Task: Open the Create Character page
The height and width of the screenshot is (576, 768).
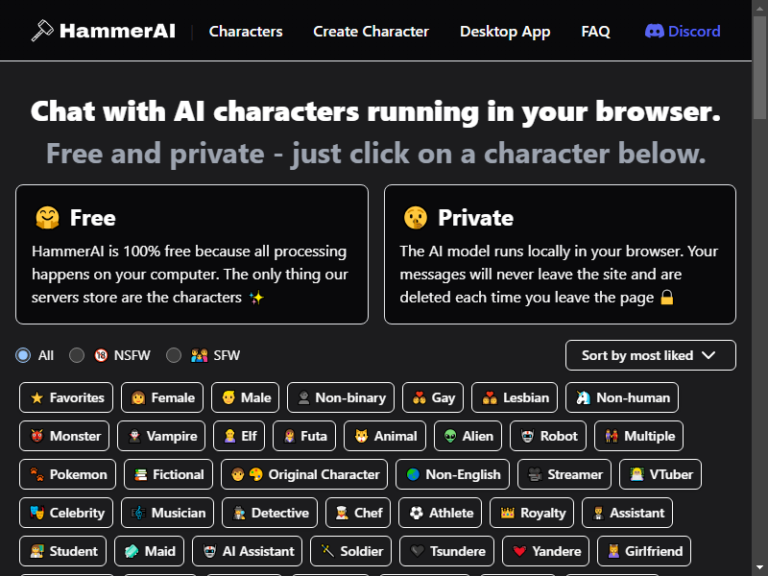Action: coord(371,31)
